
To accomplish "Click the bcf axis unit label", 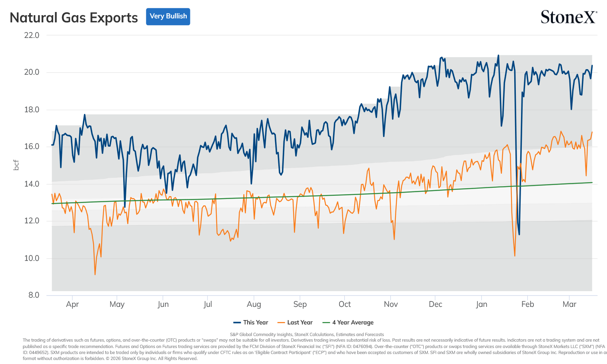I will 16,165.
